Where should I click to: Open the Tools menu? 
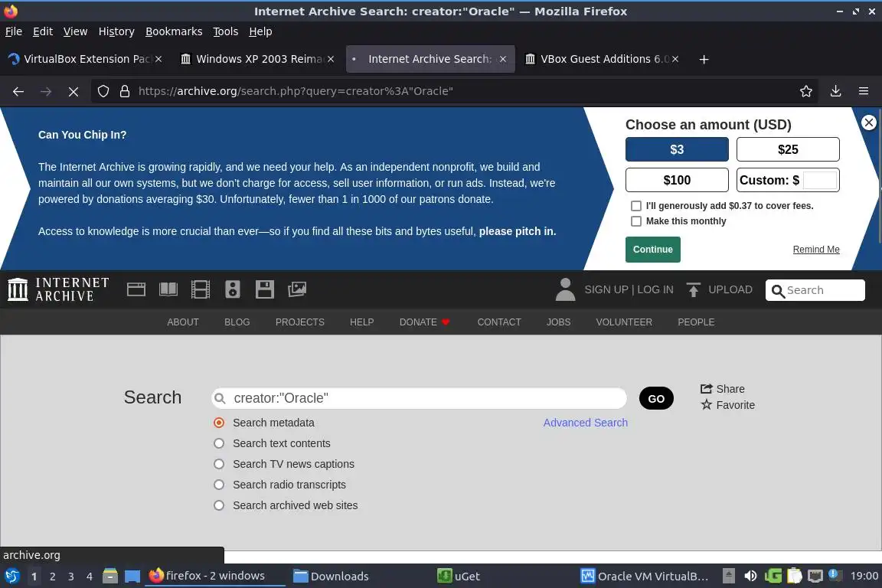pyautogui.click(x=226, y=31)
